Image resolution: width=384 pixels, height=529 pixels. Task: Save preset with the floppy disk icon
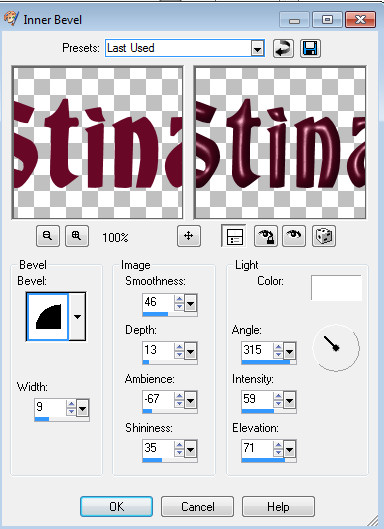(310, 49)
